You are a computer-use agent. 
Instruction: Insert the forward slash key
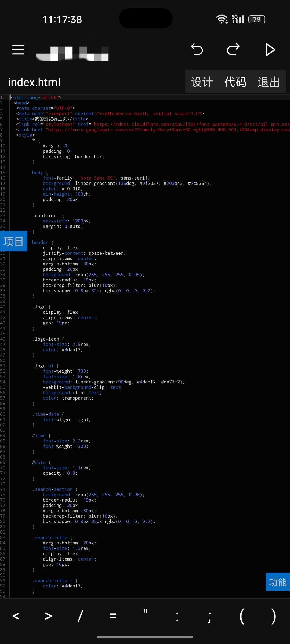(x=80, y=616)
